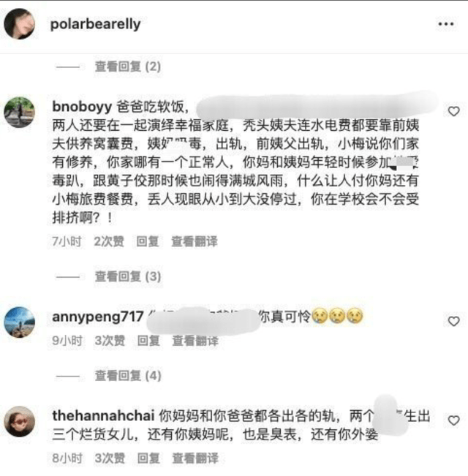View translation of thehannahchai's comment

coord(195,458)
